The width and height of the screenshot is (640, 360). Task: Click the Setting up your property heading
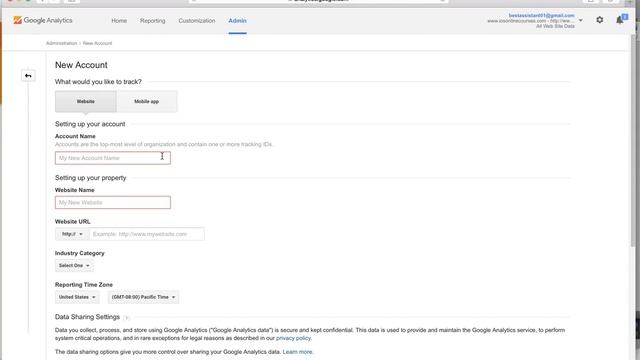point(91,178)
